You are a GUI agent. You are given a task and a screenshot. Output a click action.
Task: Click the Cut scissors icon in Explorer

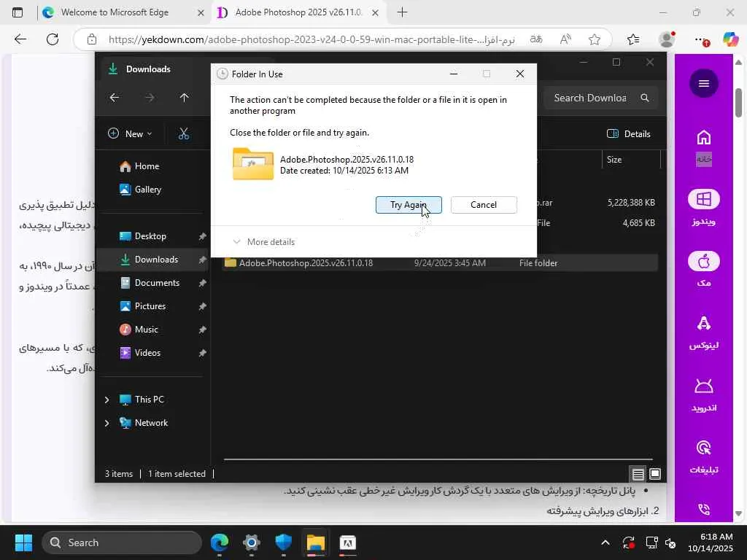tap(183, 134)
